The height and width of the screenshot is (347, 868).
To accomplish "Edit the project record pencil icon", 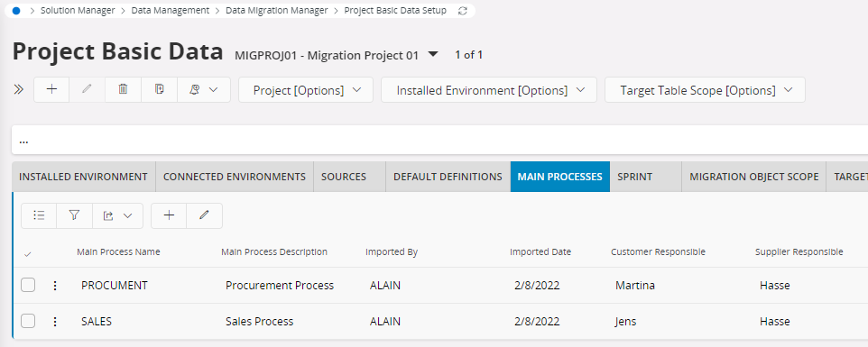I will [87, 89].
